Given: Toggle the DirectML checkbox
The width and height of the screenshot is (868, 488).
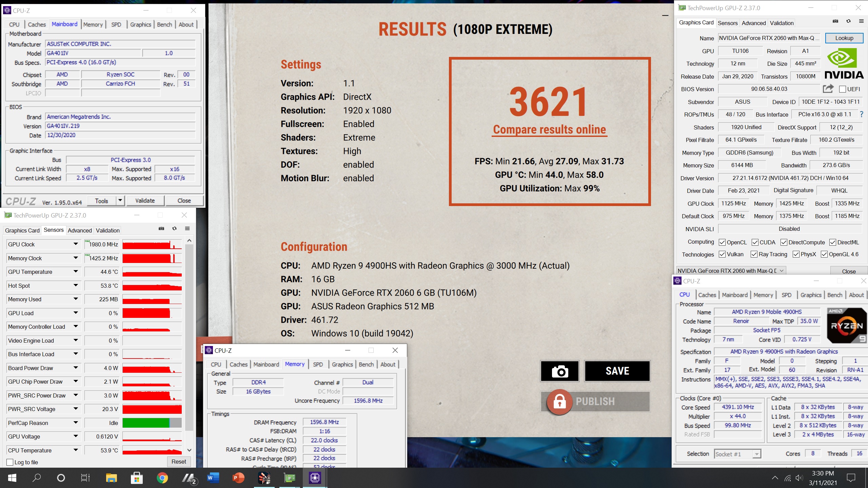Looking at the screenshot, I should tap(833, 242).
